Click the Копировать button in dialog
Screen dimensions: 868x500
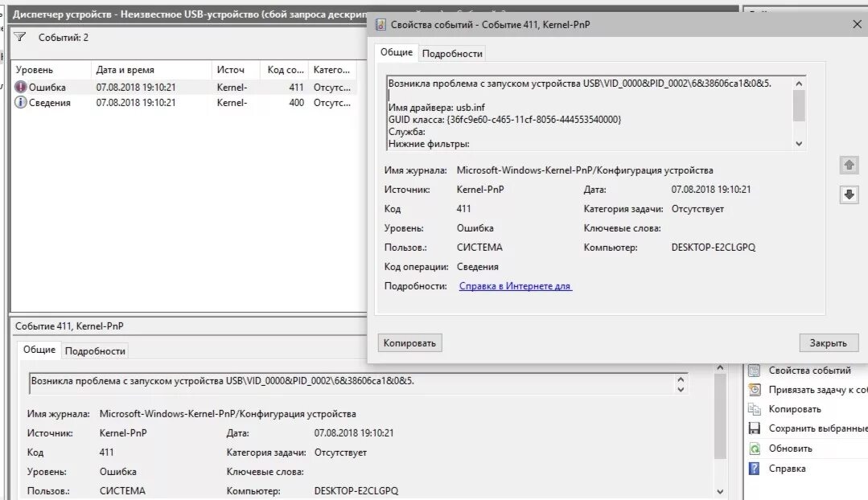(409, 343)
